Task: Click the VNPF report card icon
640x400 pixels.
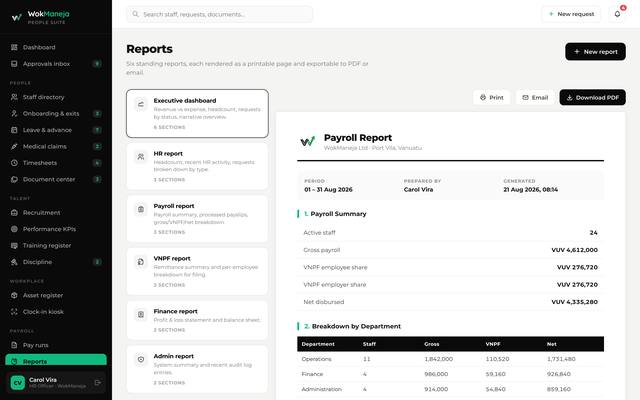Action: pyautogui.click(x=141, y=262)
